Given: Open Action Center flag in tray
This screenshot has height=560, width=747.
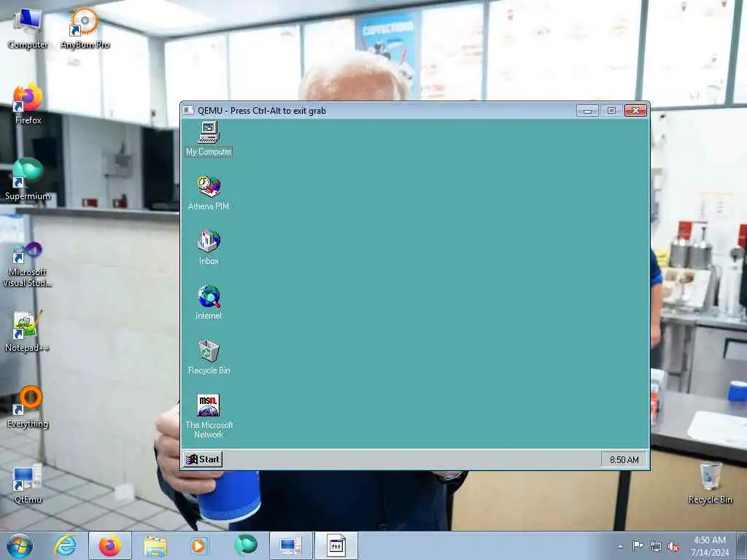Looking at the screenshot, I should [x=638, y=546].
